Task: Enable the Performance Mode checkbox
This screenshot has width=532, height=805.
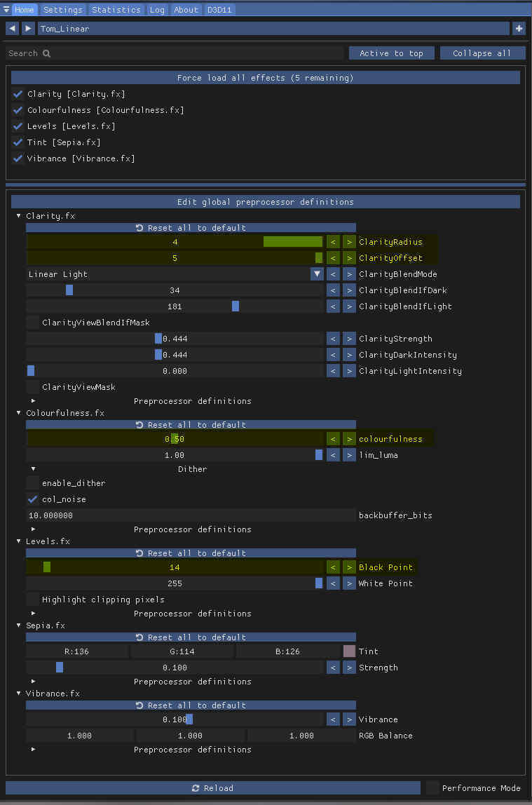Action: tap(432, 788)
